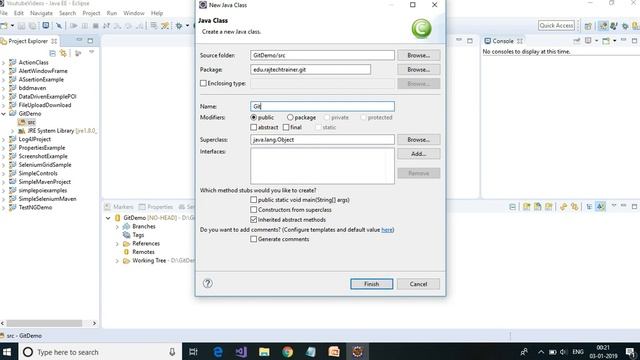Click the Terminate square toolbar icon

tap(96, 26)
